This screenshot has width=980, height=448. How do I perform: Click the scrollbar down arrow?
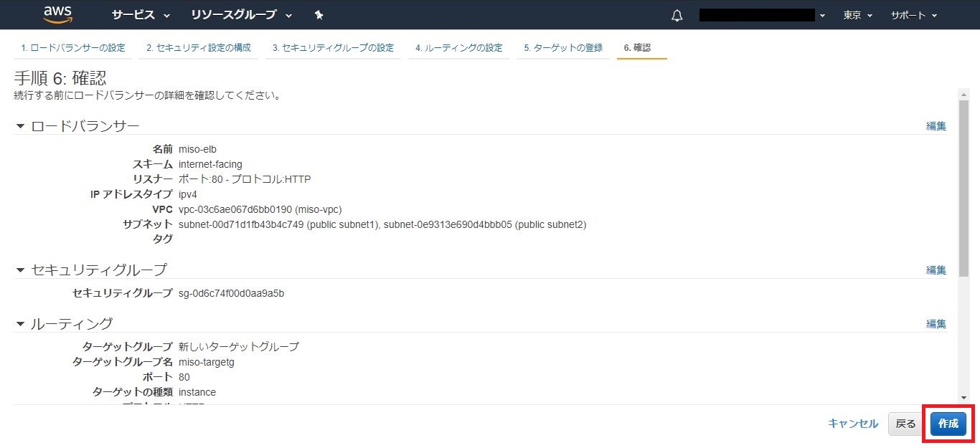pyautogui.click(x=963, y=398)
